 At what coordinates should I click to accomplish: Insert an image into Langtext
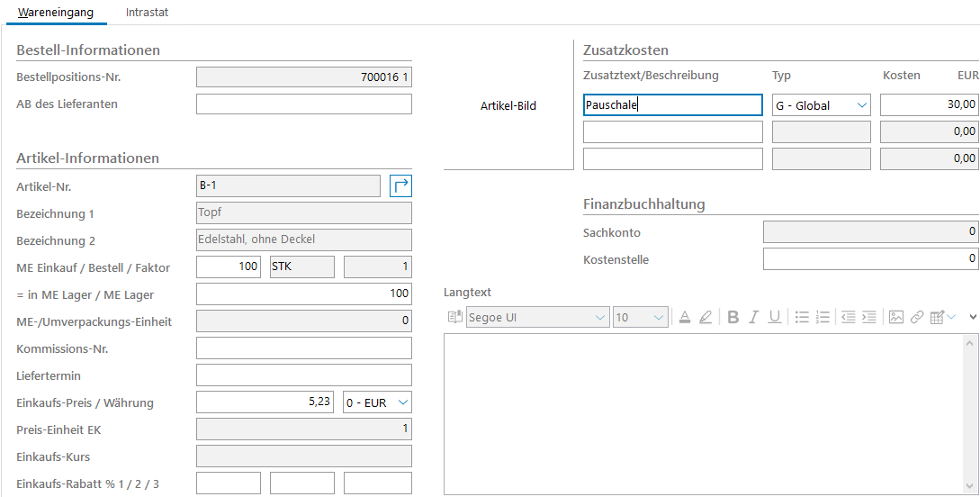(896, 317)
